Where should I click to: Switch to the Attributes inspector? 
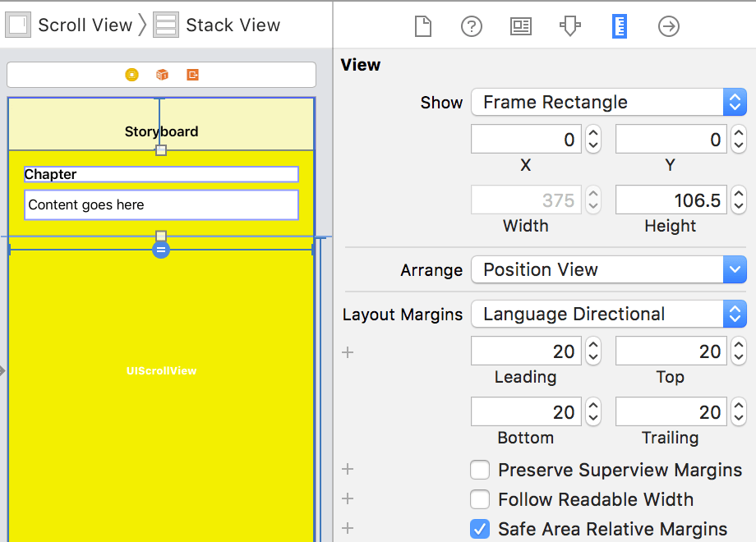[x=569, y=26]
